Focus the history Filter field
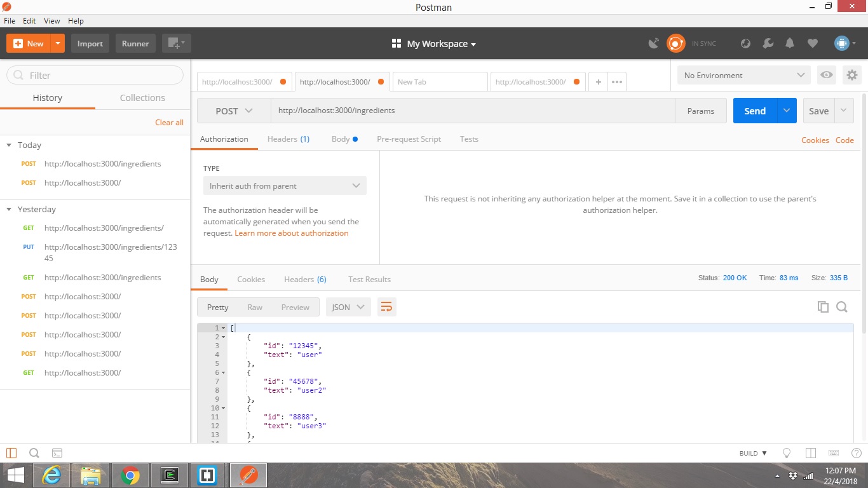Viewport: 868px width, 488px height. 95,75
